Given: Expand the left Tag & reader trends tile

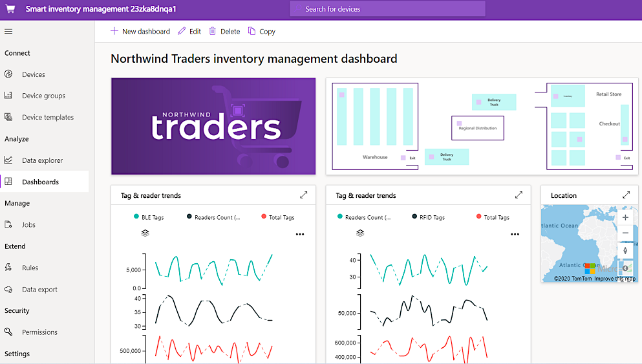Looking at the screenshot, I should 303,195.
